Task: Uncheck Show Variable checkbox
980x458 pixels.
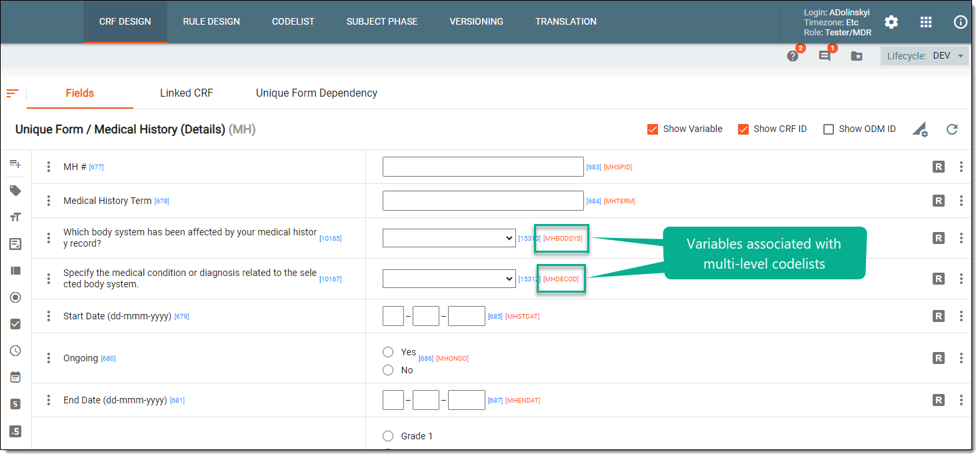Action: coord(653,129)
